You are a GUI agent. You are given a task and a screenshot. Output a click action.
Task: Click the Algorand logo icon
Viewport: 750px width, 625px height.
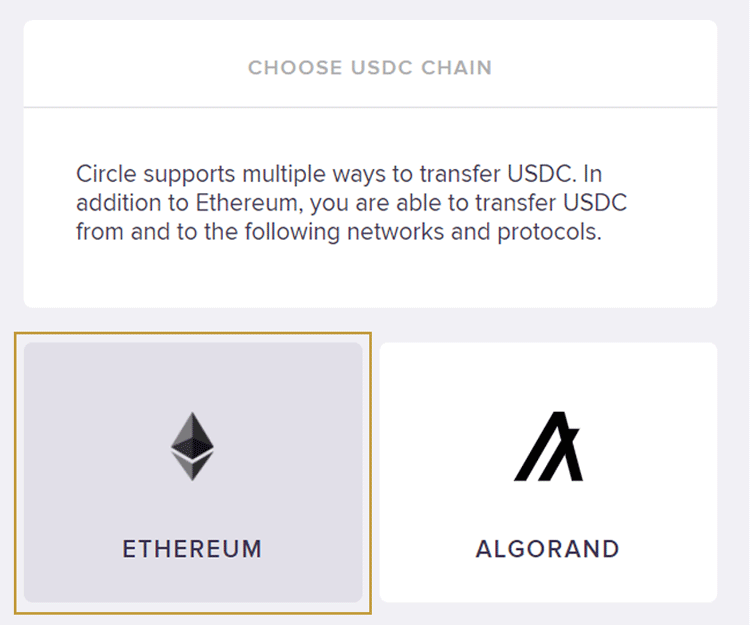pyautogui.click(x=548, y=446)
